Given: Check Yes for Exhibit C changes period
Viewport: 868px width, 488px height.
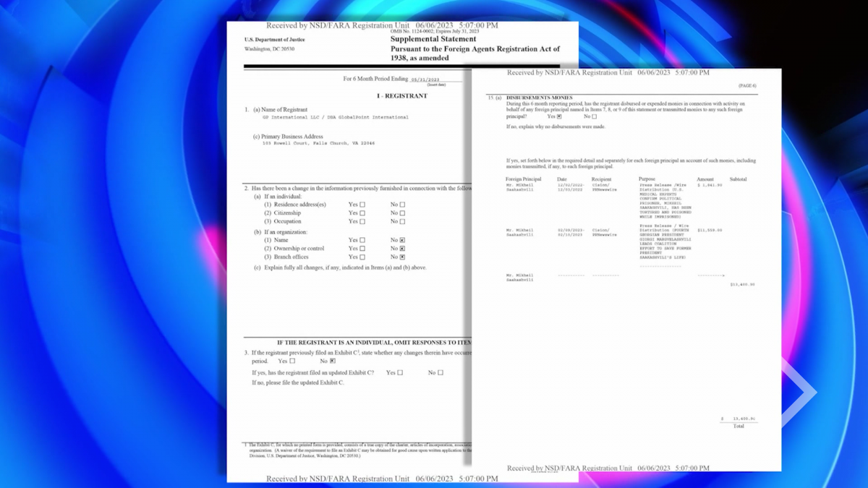Looking at the screenshot, I should coord(292,361).
